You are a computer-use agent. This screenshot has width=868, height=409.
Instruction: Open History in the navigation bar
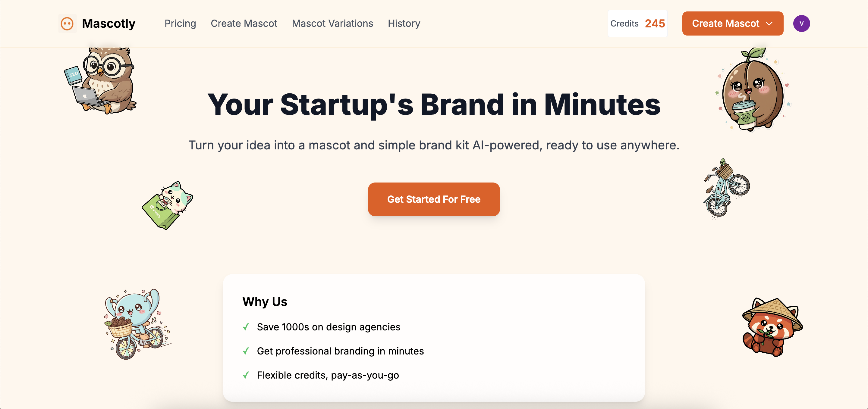[404, 23]
